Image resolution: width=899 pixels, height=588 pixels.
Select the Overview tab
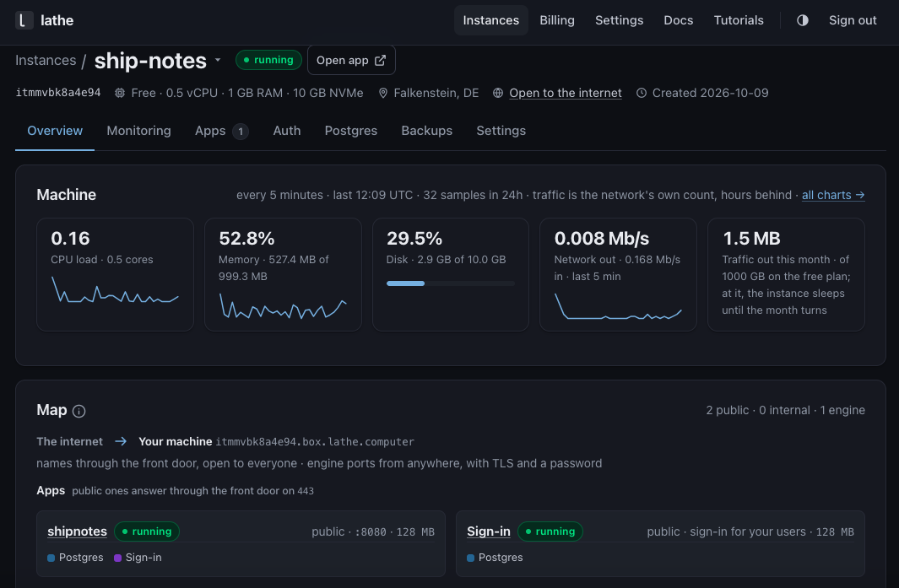(x=55, y=131)
